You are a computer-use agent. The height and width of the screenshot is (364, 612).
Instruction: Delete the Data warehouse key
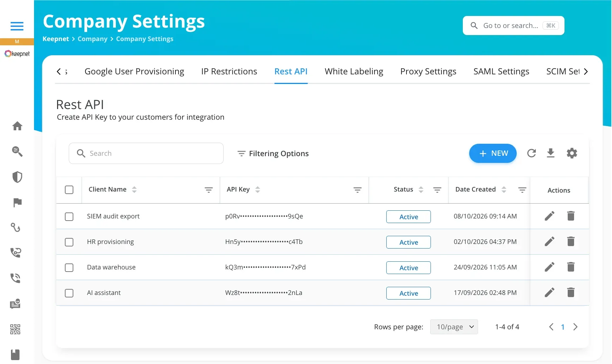(x=571, y=267)
